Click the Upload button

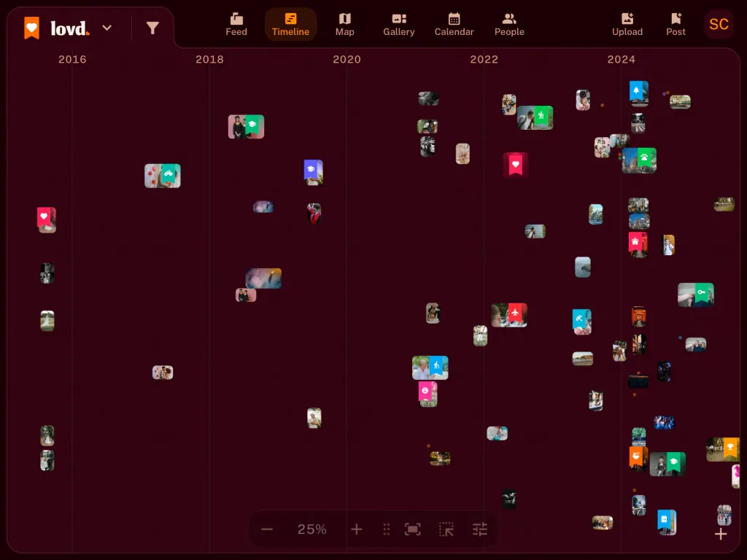(627, 25)
